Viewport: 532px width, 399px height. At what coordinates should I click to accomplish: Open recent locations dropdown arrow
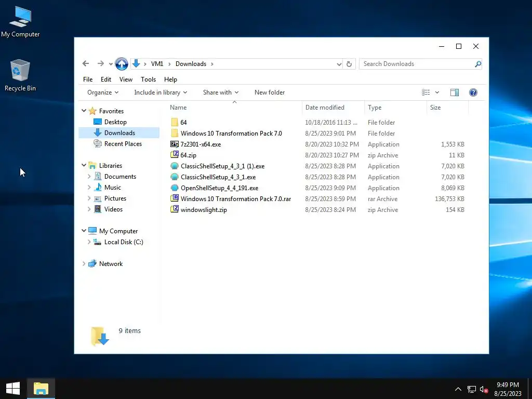coord(111,64)
